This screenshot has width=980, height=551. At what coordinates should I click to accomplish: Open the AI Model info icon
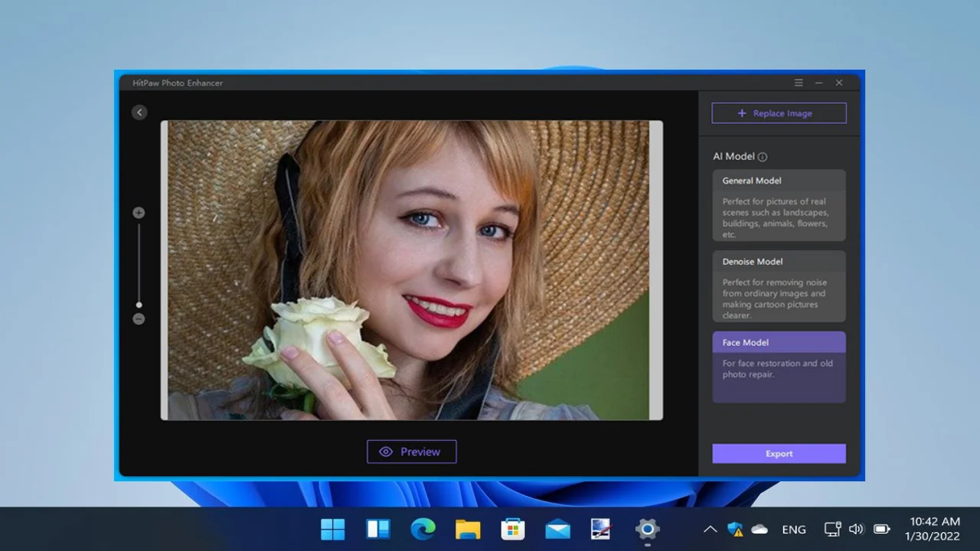click(762, 157)
